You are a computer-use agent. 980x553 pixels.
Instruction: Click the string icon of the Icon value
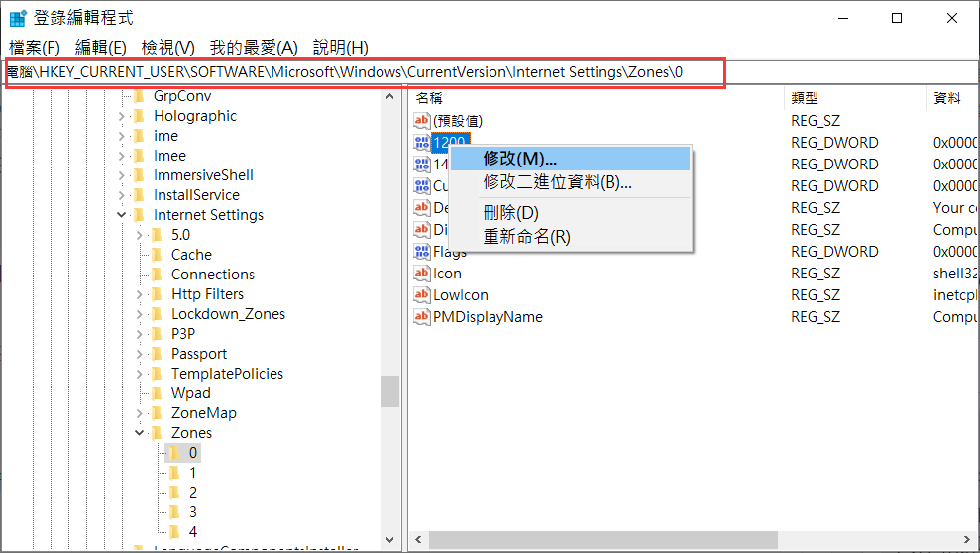(422, 274)
